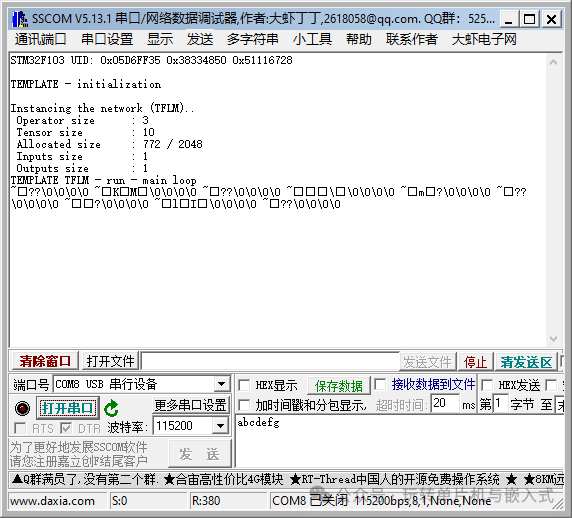Image resolution: width=572 pixels, height=518 pixels.
Task: Click the timeout 20 ms input field
Action: click(445, 404)
